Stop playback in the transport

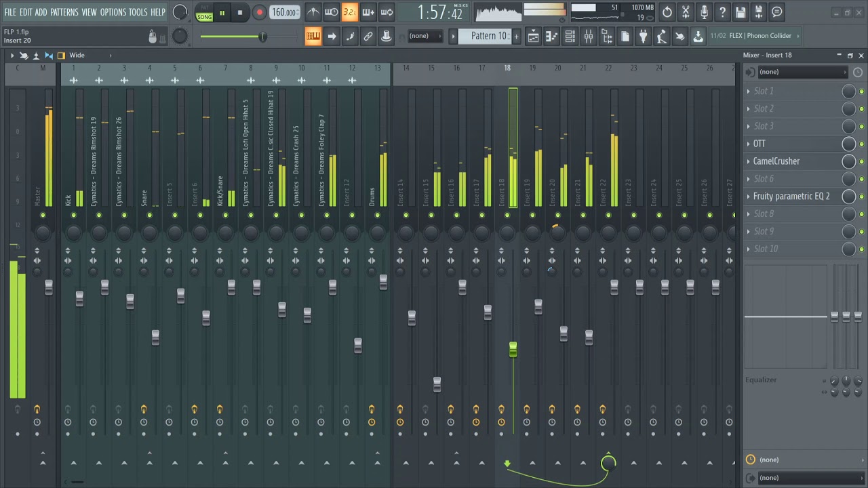point(240,12)
